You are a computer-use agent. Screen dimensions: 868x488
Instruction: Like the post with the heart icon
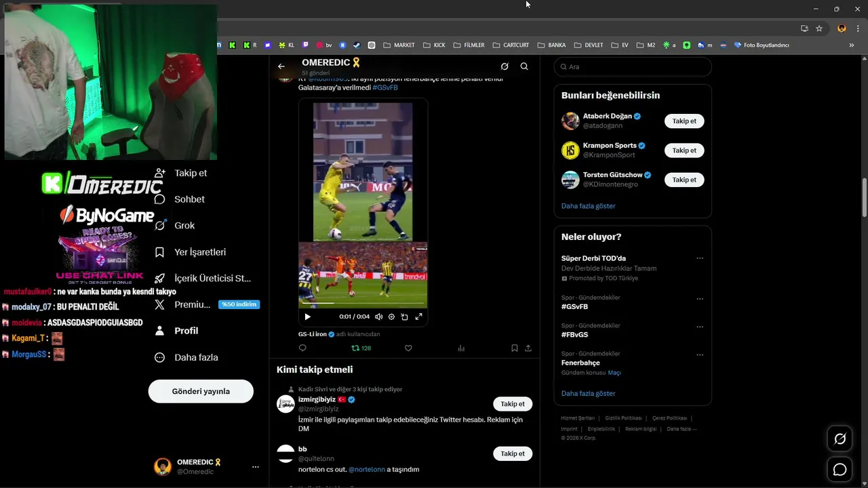(408, 348)
